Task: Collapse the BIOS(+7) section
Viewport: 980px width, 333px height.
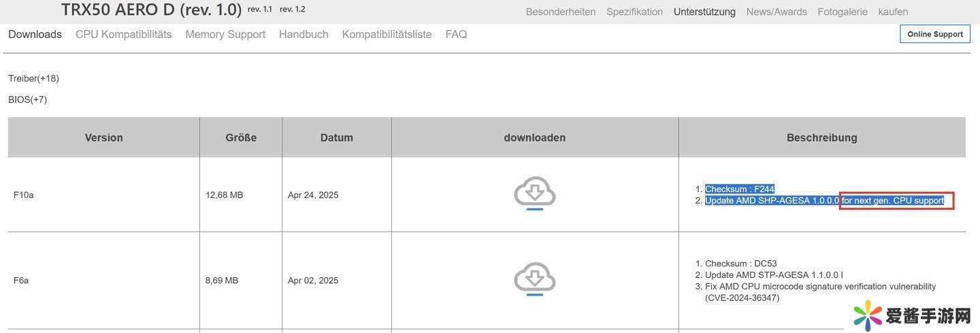Action: tap(27, 99)
